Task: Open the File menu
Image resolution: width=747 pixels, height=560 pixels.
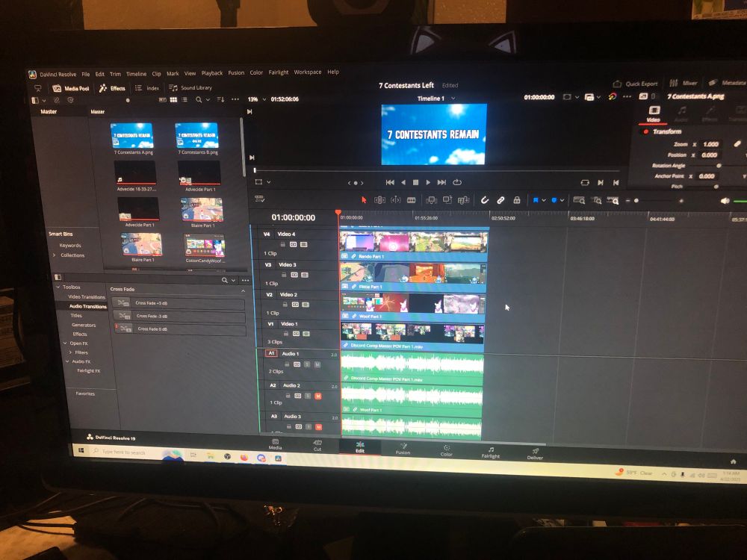Action: (86, 74)
